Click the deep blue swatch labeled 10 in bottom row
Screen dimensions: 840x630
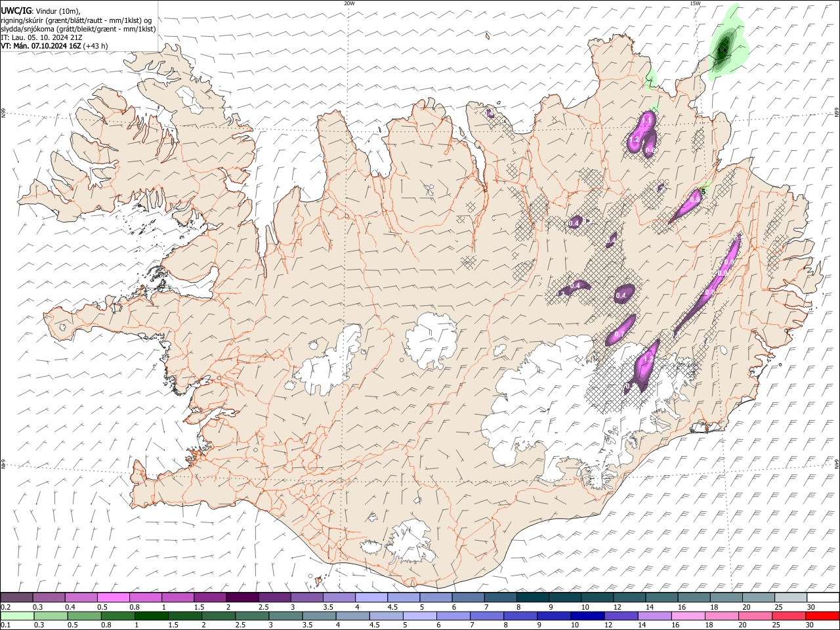tap(587, 616)
